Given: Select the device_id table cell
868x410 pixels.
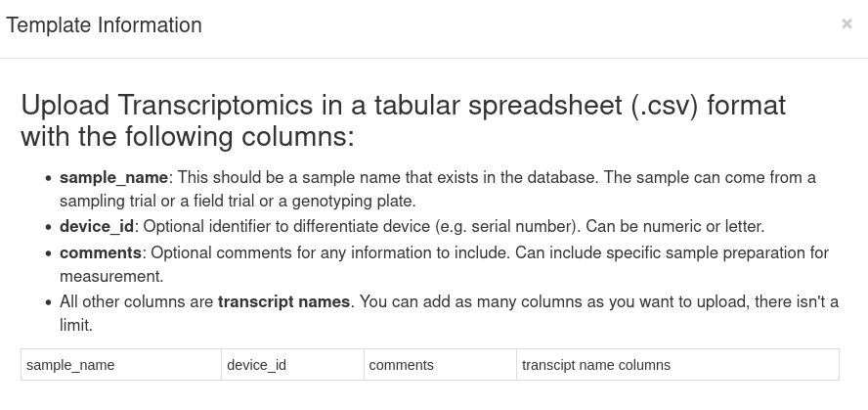Looking at the screenshot, I should click(x=292, y=365).
